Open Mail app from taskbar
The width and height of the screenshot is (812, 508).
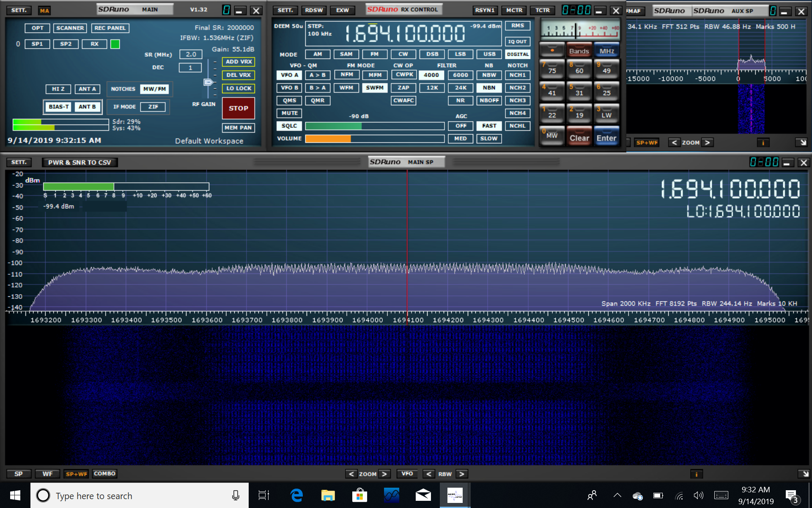point(423,495)
